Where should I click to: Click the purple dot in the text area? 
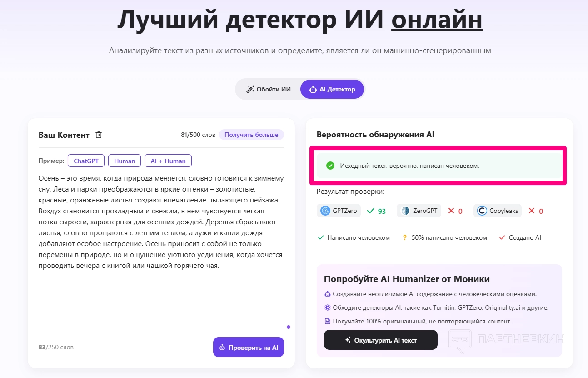[x=289, y=327]
